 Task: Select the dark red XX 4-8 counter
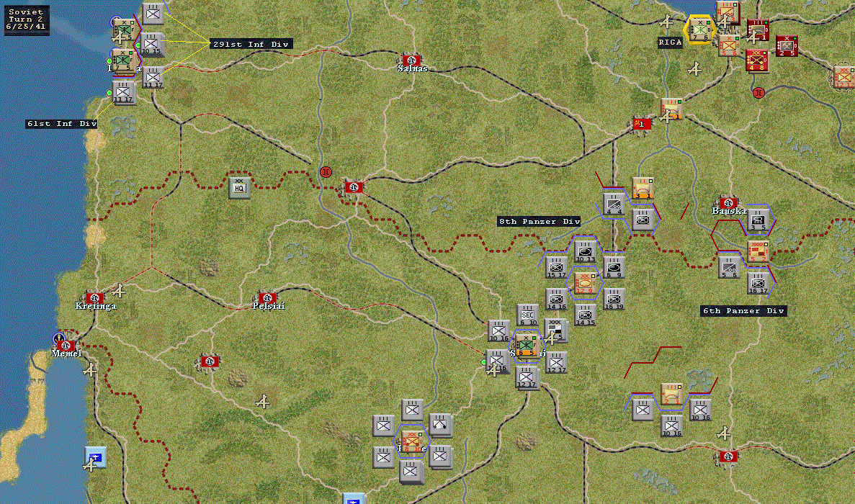(x=756, y=60)
